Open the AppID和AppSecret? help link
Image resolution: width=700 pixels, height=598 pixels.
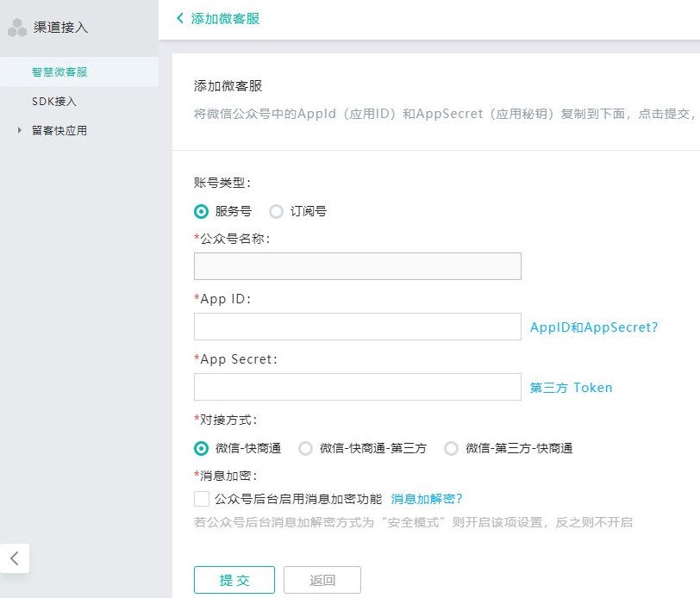594,327
